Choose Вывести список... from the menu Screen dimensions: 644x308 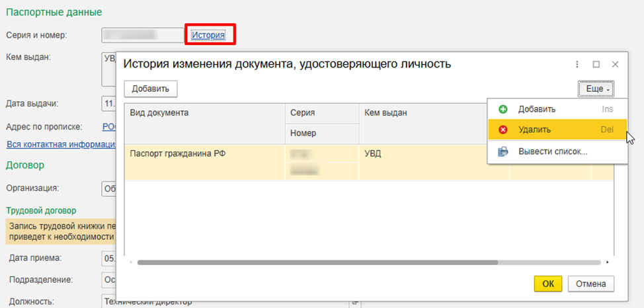coord(553,151)
